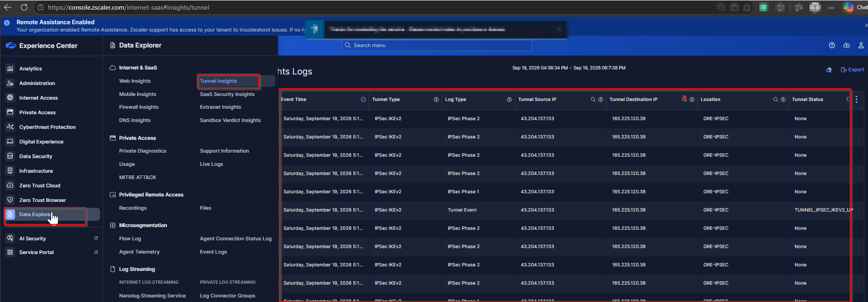The image size is (868, 302).
Task: Click the Tunnel Event log type cell
Action: click(462, 210)
